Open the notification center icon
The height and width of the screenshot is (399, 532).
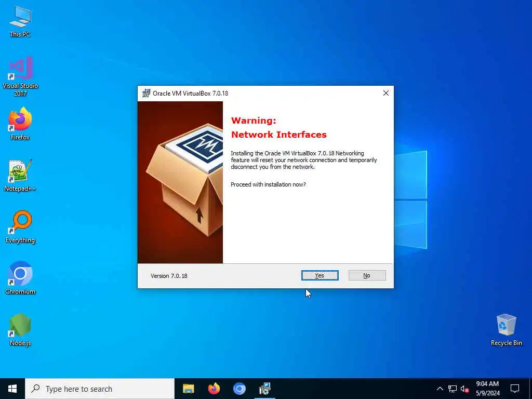pos(515,389)
